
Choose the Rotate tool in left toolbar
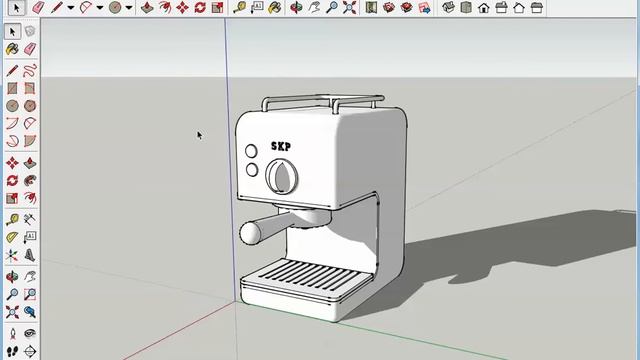pos(12,180)
